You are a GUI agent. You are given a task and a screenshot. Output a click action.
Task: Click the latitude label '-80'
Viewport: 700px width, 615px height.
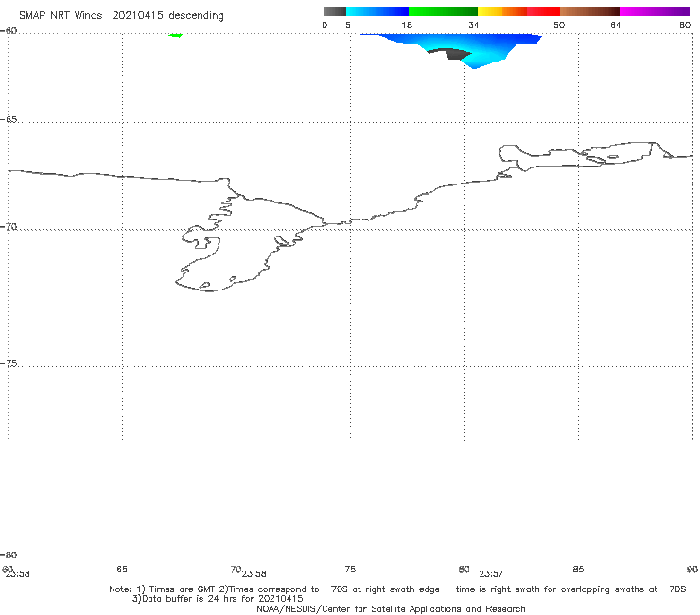click(x=9, y=554)
